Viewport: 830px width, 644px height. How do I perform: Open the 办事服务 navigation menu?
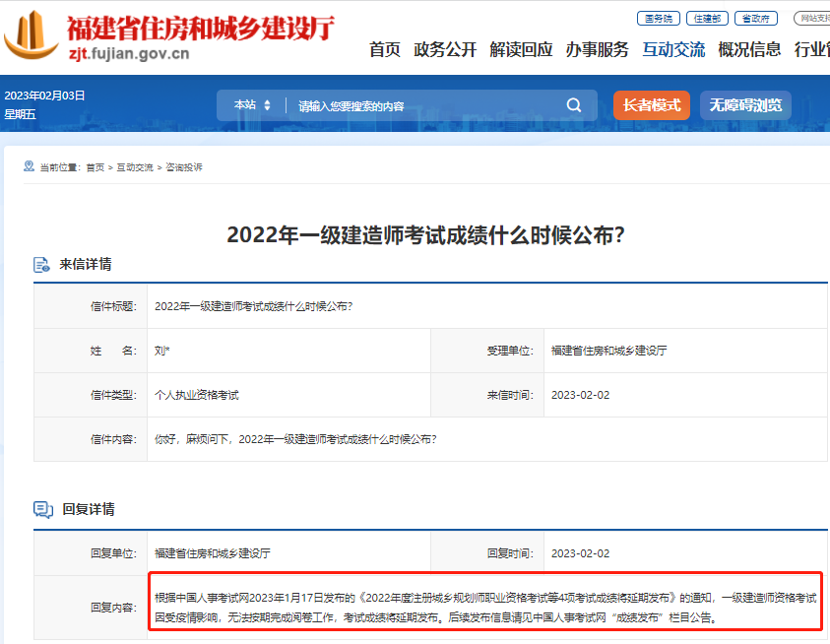tap(597, 49)
